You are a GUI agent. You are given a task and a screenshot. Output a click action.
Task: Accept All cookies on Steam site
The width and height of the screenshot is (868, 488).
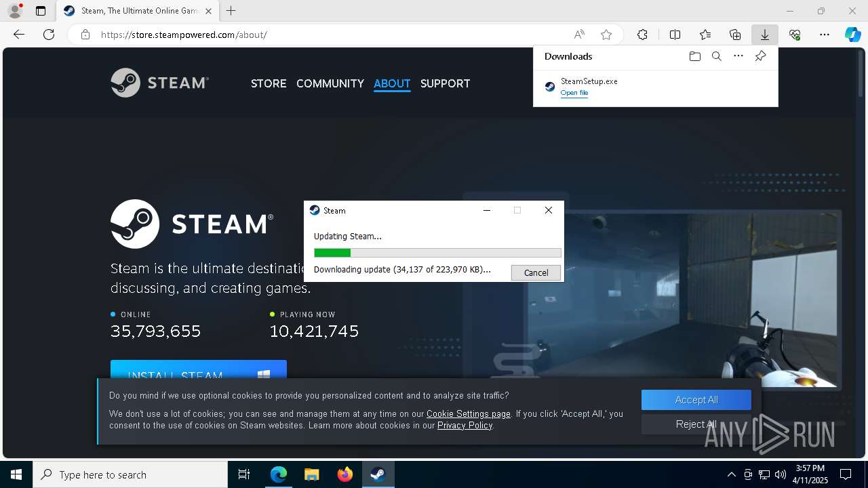pos(696,400)
